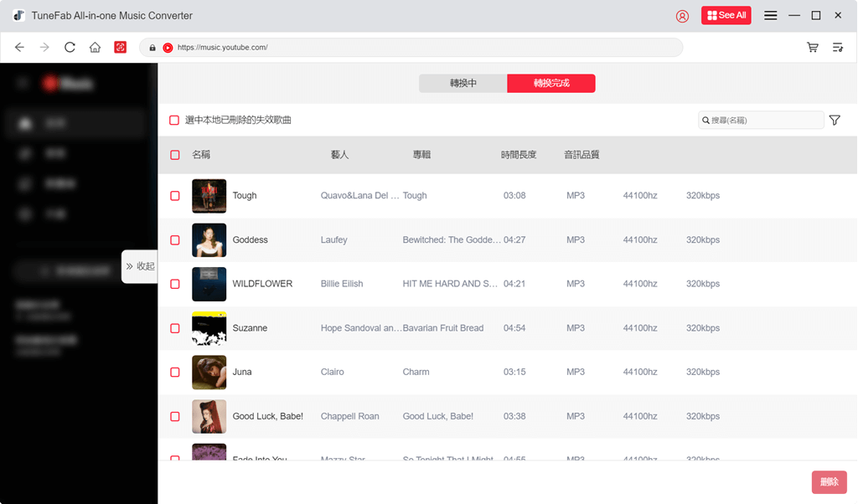This screenshot has height=504, width=858.
Task: Click the song title Suzanne
Action: coord(250,328)
